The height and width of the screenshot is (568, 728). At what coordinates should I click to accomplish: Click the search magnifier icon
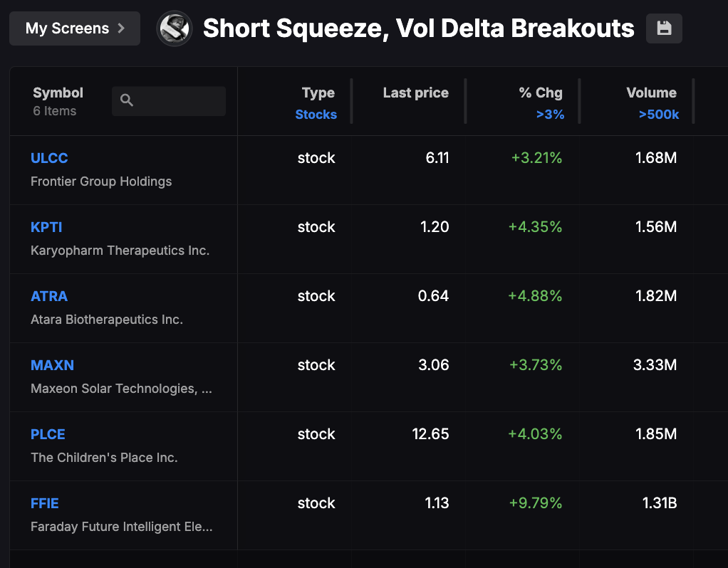(127, 100)
